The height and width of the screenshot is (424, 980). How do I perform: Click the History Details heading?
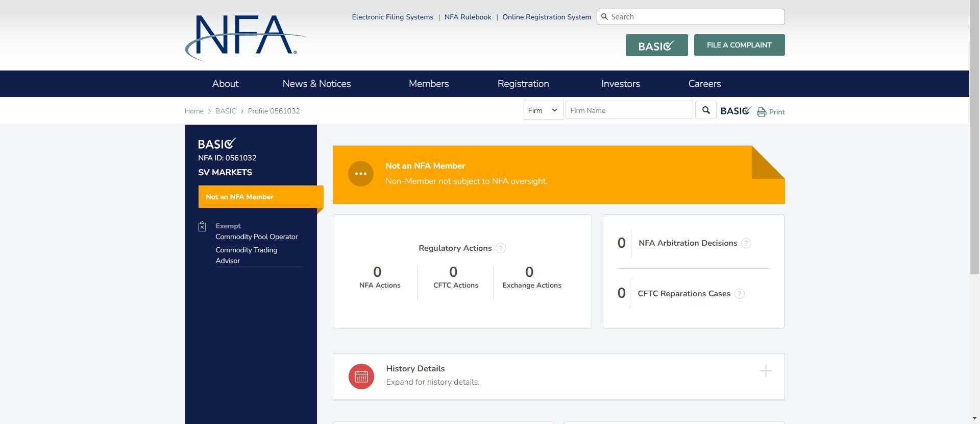click(415, 369)
